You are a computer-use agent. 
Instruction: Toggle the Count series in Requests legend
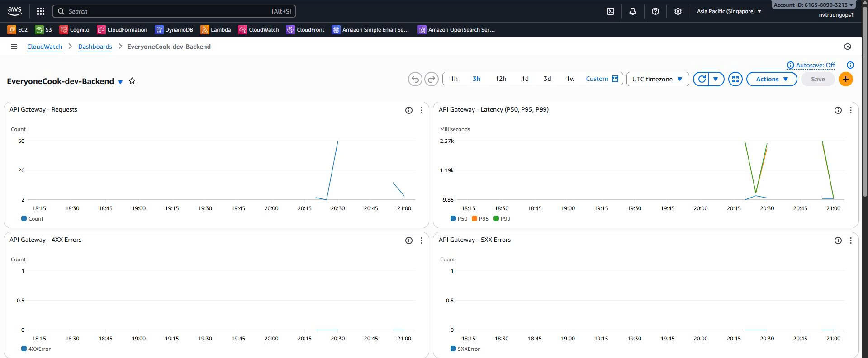[32, 219]
